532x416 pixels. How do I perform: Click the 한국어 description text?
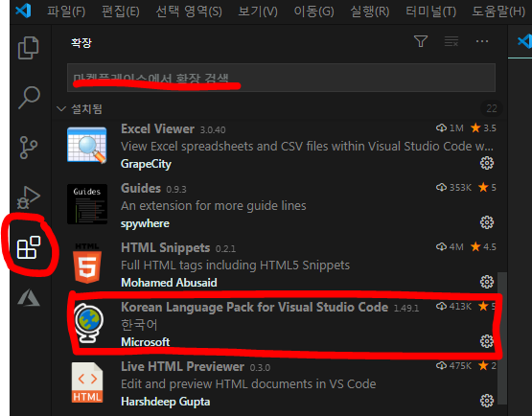pos(139,325)
